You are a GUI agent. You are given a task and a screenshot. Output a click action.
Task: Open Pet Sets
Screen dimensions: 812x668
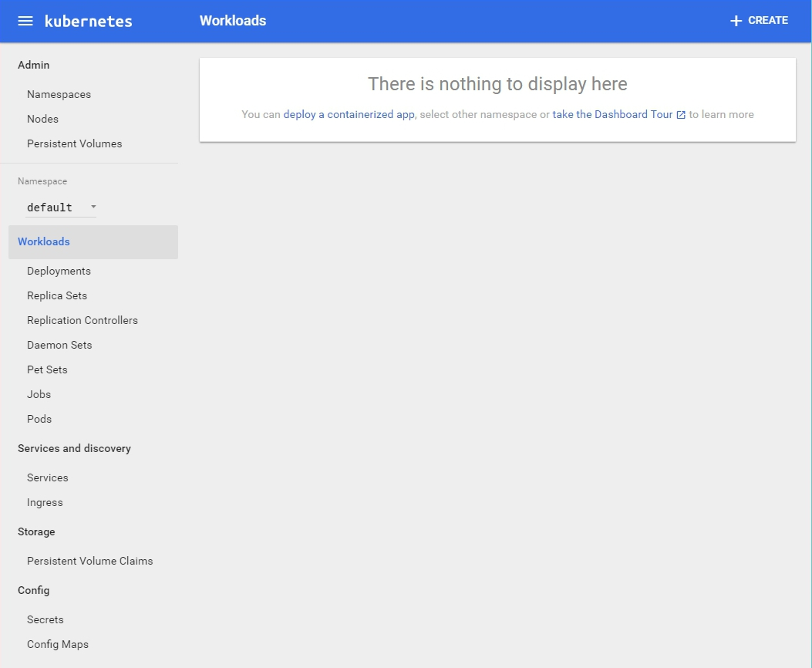pyautogui.click(x=47, y=369)
